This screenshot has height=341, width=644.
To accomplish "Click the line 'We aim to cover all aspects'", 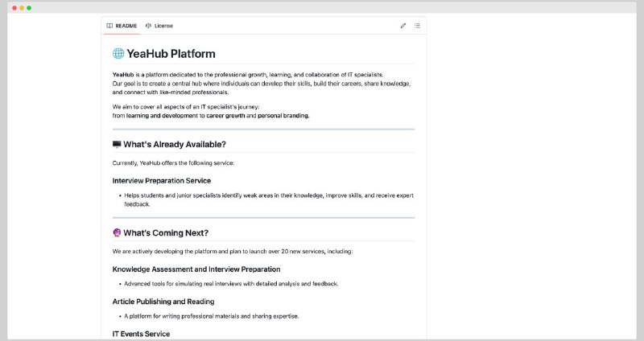I will coord(186,107).
